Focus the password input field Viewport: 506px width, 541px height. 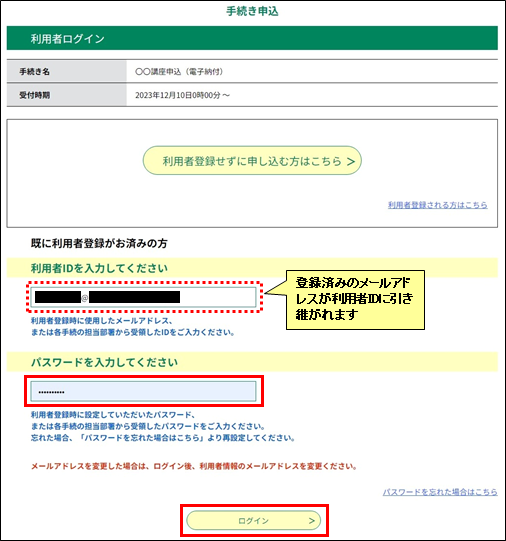(x=143, y=392)
